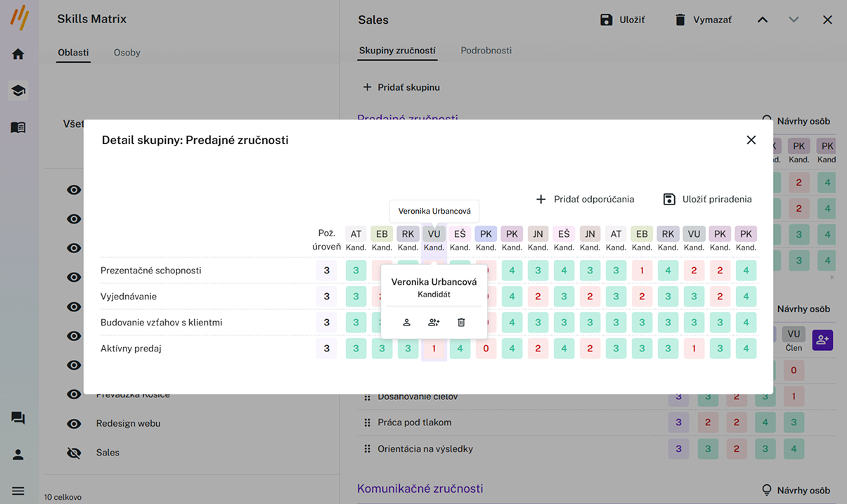Toggle eye icon for Prevádzka Košice
Image resolution: width=847 pixels, height=504 pixels.
tap(74, 394)
